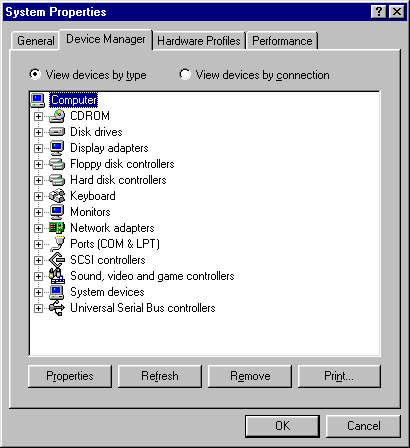This screenshot has height=448, width=410.
Task: Open the Performance tab
Action: pos(282,41)
